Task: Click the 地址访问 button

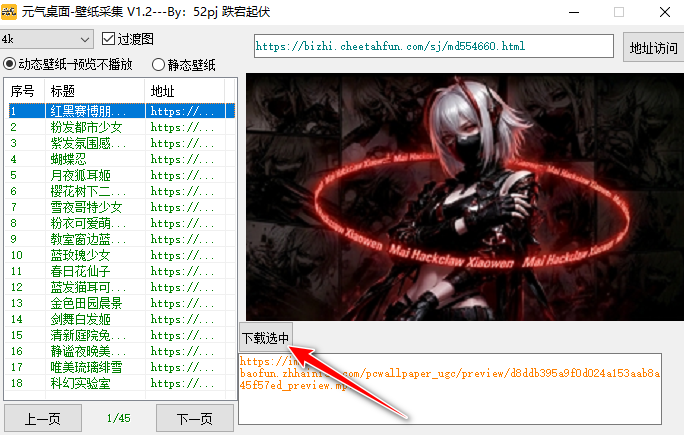Action: (x=653, y=47)
